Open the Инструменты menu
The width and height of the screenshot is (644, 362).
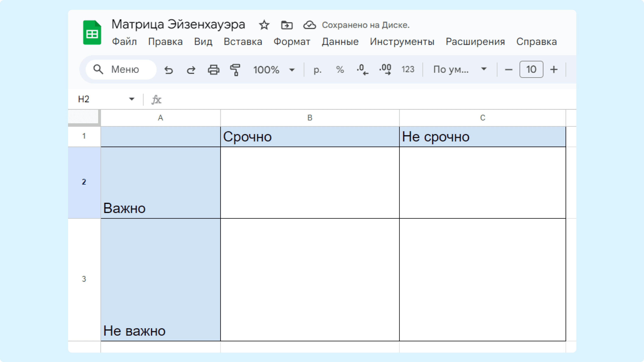[402, 42]
